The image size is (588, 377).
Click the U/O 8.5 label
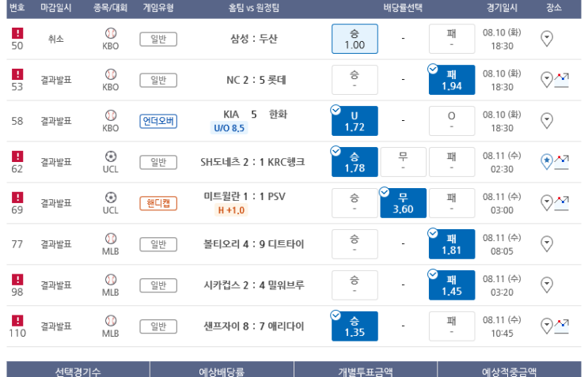click(x=229, y=128)
